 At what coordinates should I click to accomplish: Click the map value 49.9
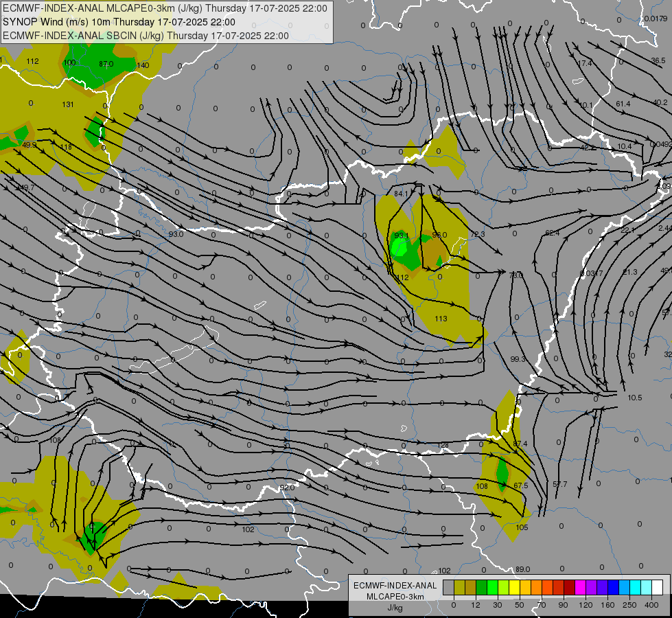pyautogui.click(x=29, y=145)
